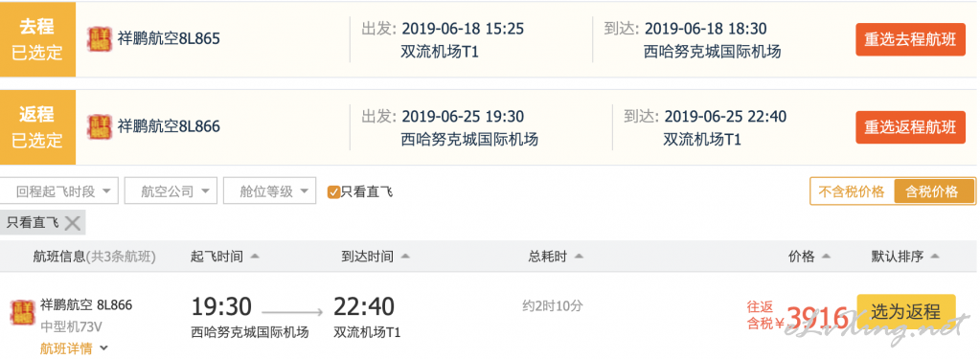Sort by 起飞时间 arrow
980x359 pixels.
[254, 257]
